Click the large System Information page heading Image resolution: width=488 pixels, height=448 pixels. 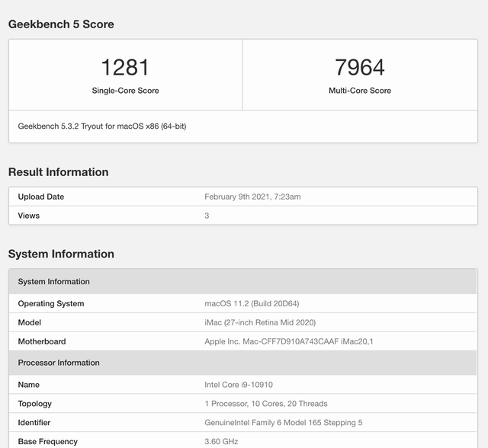[x=61, y=254]
